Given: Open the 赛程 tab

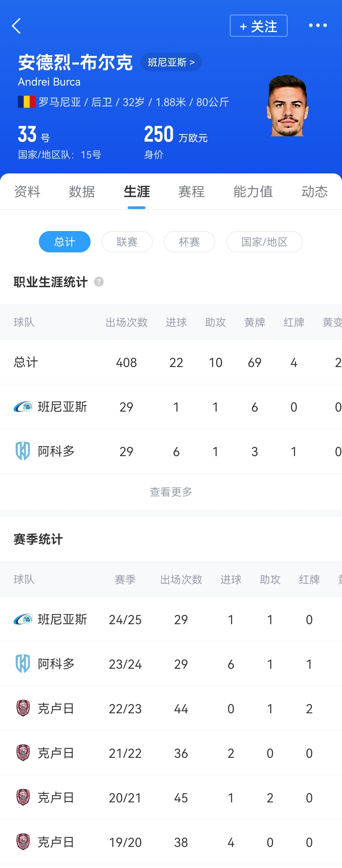Looking at the screenshot, I should click(x=191, y=192).
